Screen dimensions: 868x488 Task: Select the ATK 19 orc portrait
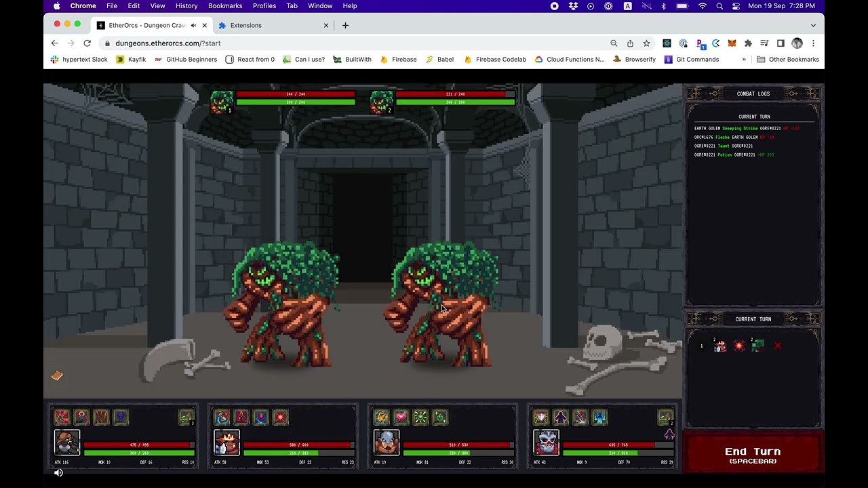pos(387,443)
